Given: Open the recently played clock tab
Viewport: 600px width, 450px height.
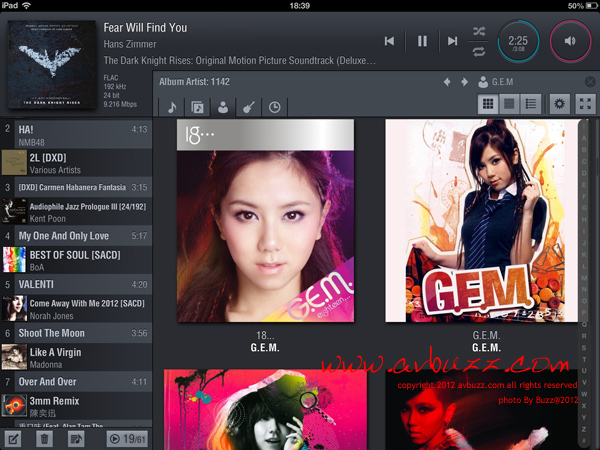Looking at the screenshot, I should pyautogui.click(x=275, y=106).
